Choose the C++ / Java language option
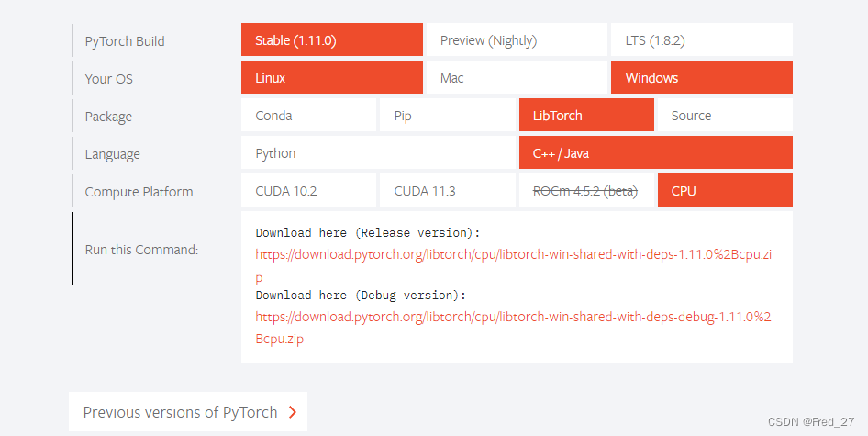The height and width of the screenshot is (436, 868). tap(655, 153)
